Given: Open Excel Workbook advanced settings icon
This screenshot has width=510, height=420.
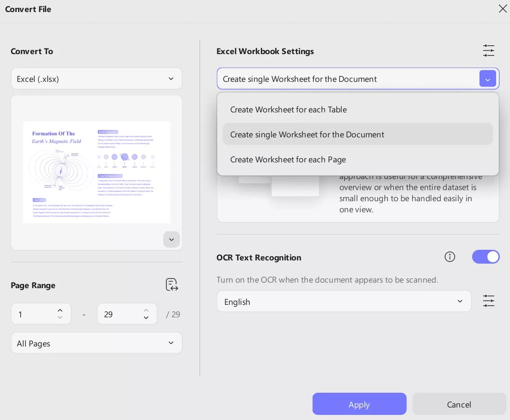Looking at the screenshot, I should coord(488,51).
